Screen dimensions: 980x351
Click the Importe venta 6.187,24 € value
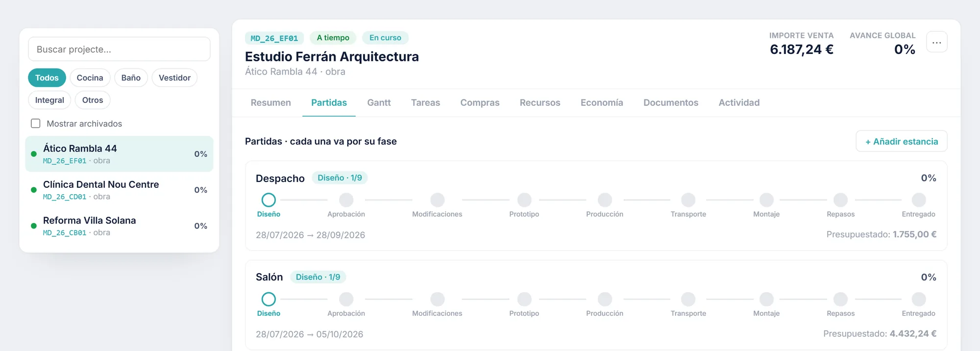(x=802, y=50)
